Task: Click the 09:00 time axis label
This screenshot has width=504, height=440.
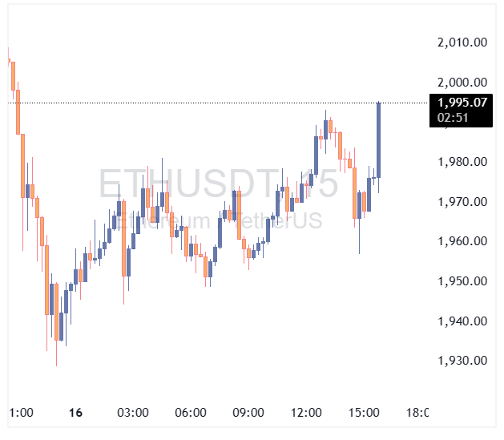Action: point(248,413)
